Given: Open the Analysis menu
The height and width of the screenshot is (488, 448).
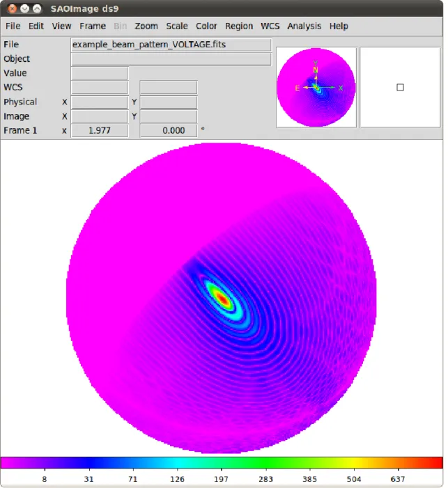Looking at the screenshot, I should [304, 26].
